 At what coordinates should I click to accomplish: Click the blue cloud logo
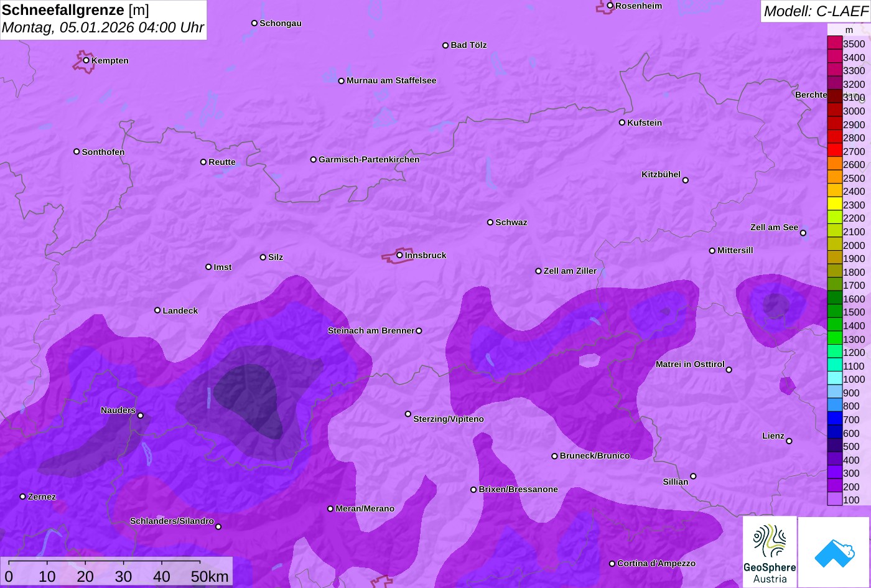[x=834, y=553]
